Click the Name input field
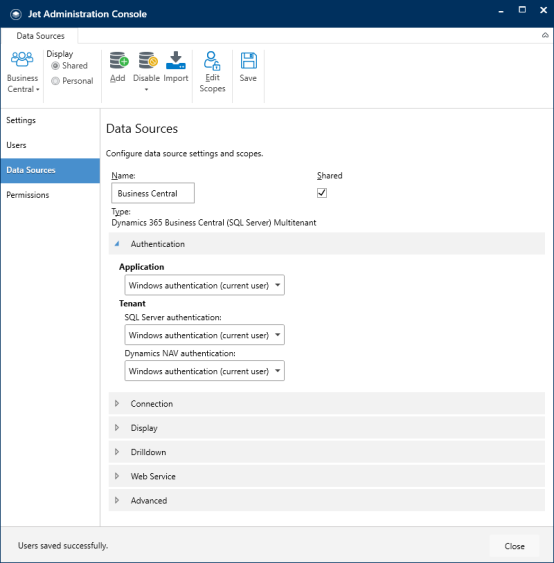The height and width of the screenshot is (563, 554). (153, 193)
